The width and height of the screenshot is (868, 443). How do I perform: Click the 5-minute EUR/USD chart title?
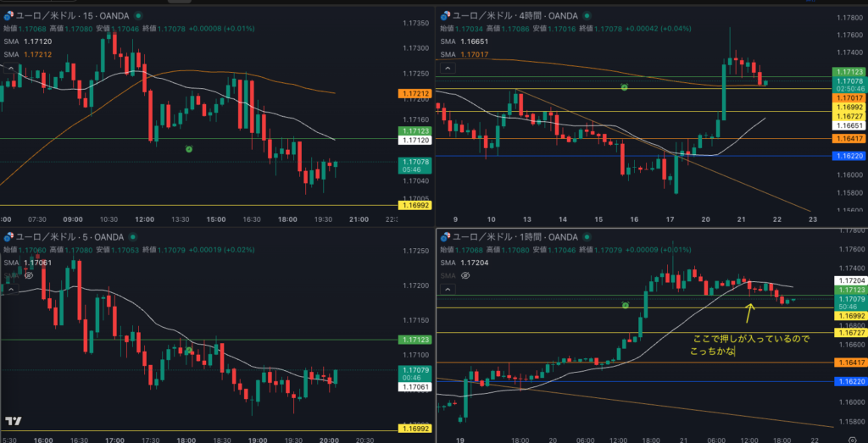click(72, 236)
